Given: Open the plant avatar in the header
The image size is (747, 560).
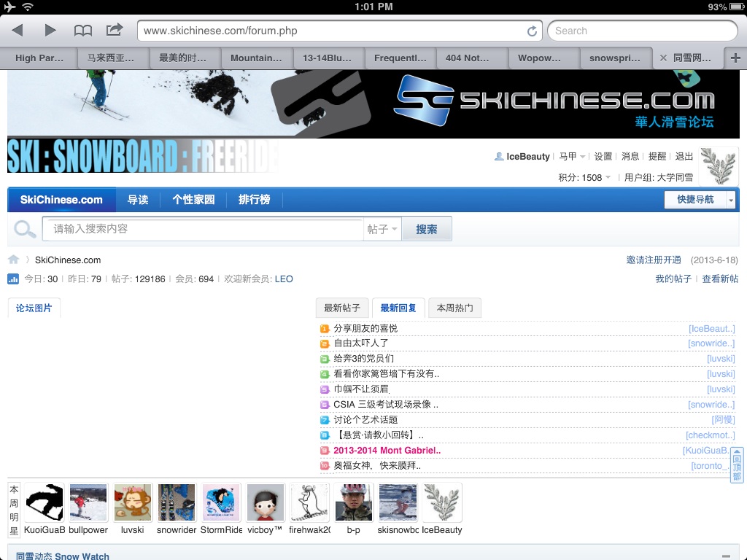Looking at the screenshot, I should [x=719, y=166].
